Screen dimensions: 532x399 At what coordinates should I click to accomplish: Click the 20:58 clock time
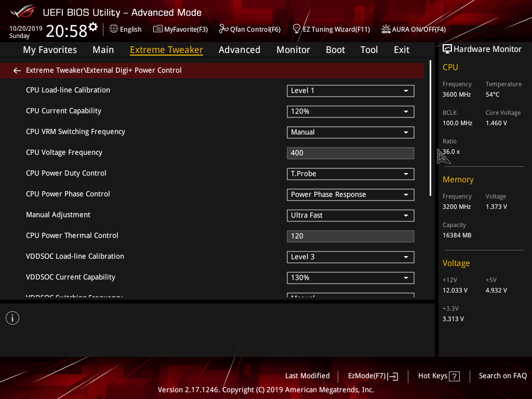tap(66, 31)
